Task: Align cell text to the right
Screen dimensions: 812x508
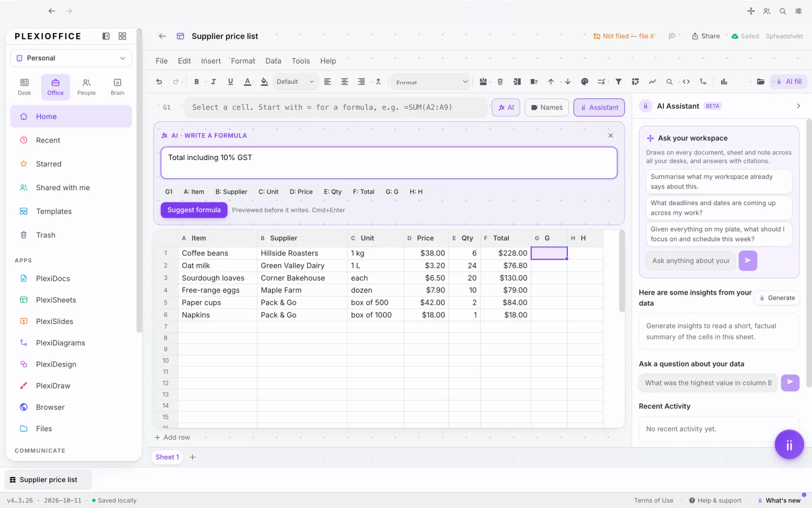Action: (x=361, y=82)
